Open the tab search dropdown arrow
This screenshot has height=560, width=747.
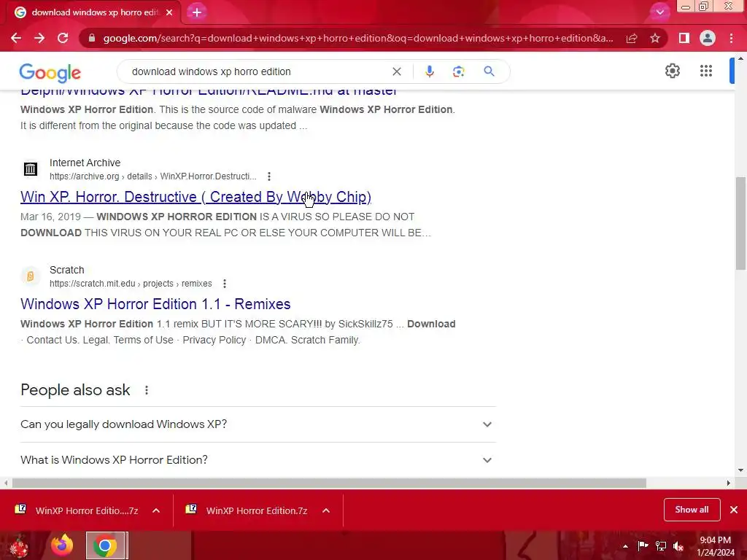pos(659,12)
